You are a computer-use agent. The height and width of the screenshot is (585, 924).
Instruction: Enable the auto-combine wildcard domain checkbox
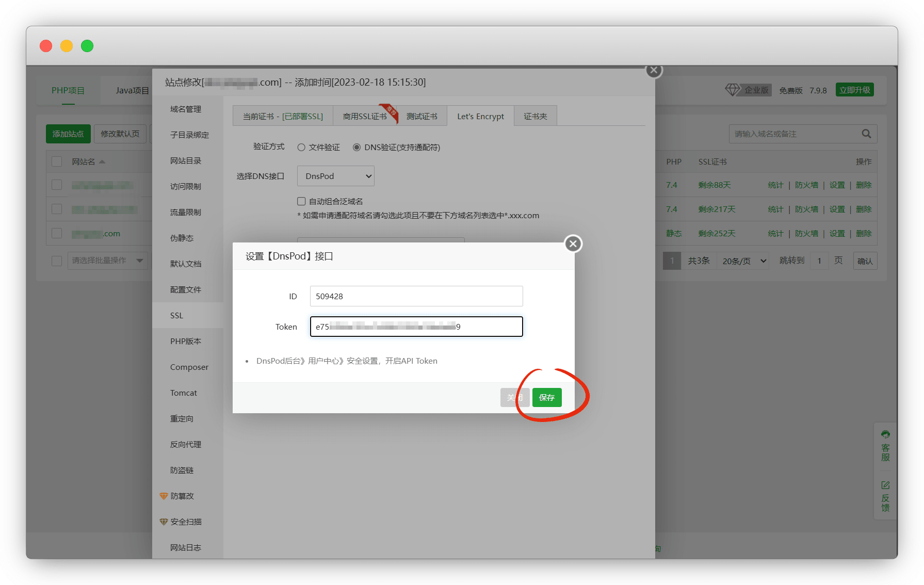coord(301,201)
